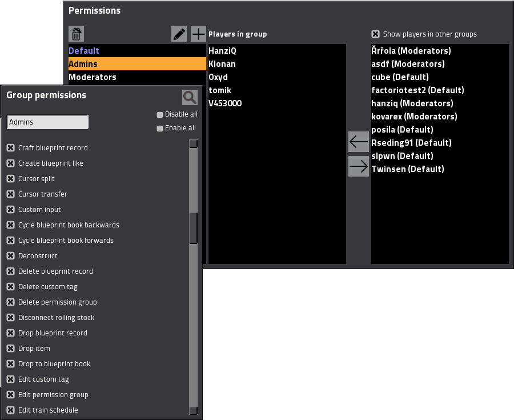Select Rseding91 (Default) player
This screenshot has width=514, height=420.
coord(440,143)
